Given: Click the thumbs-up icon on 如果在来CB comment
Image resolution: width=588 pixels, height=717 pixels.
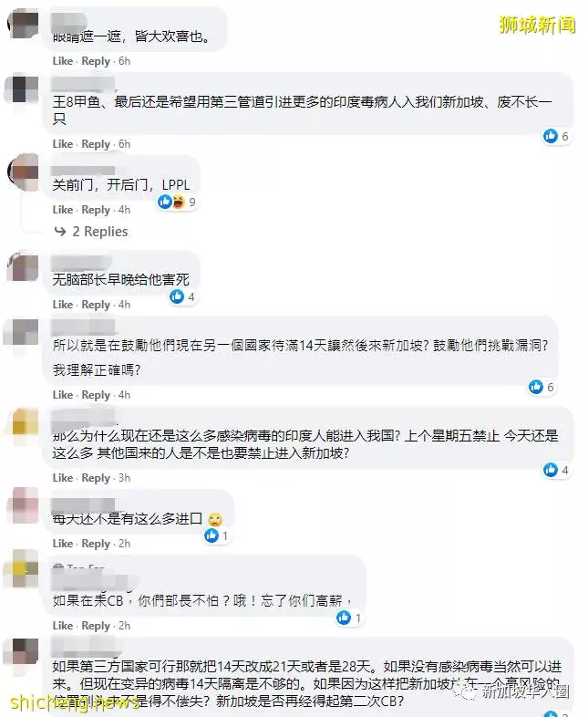Looking at the screenshot, I should [x=344, y=618].
